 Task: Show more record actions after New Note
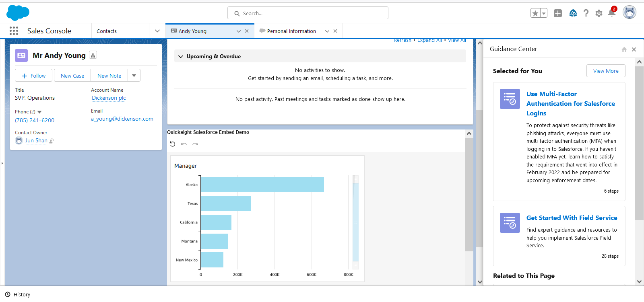tap(134, 76)
